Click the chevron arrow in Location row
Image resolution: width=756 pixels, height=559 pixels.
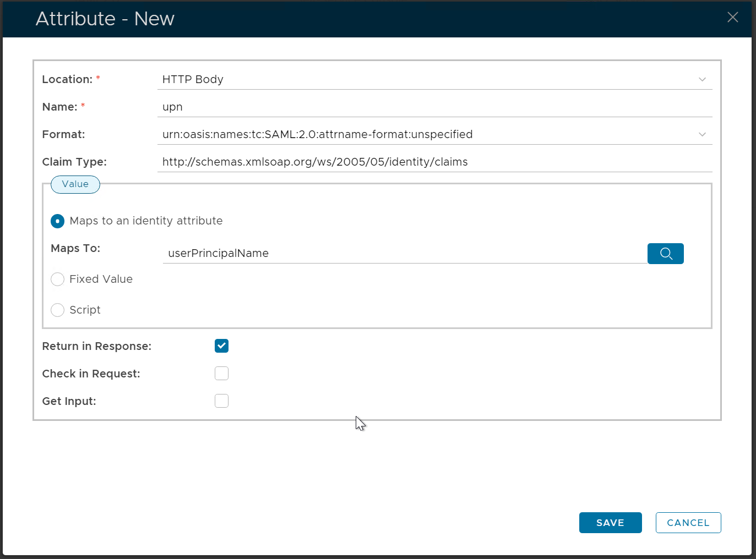[x=702, y=80]
